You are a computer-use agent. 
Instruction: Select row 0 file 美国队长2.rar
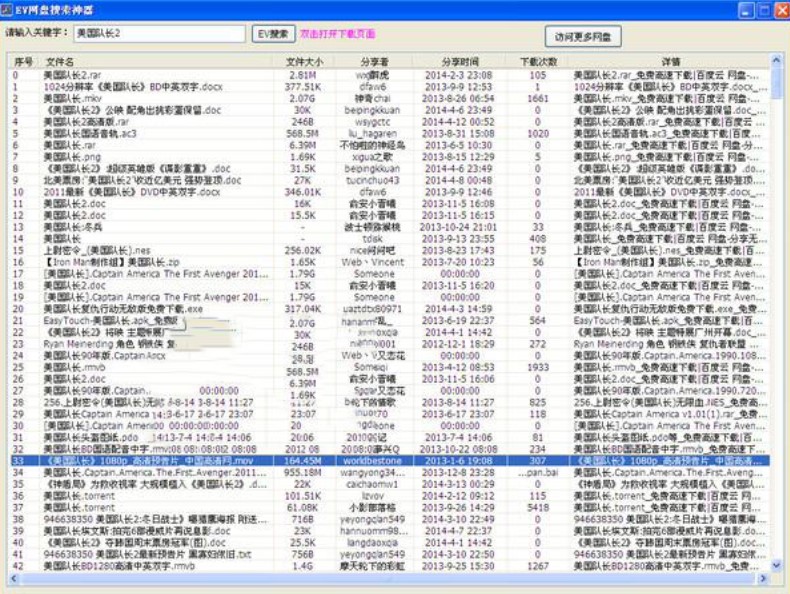click(72, 75)
